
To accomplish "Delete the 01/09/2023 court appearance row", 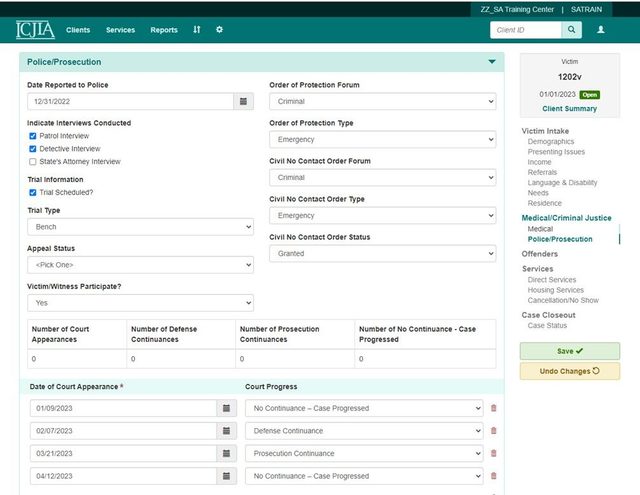I will pyautogui.click(x=493, y=408).
